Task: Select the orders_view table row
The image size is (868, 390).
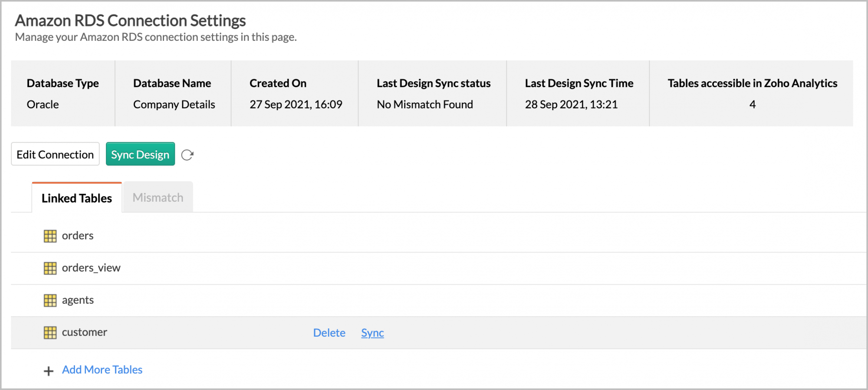Action: (x=438, y=268)
